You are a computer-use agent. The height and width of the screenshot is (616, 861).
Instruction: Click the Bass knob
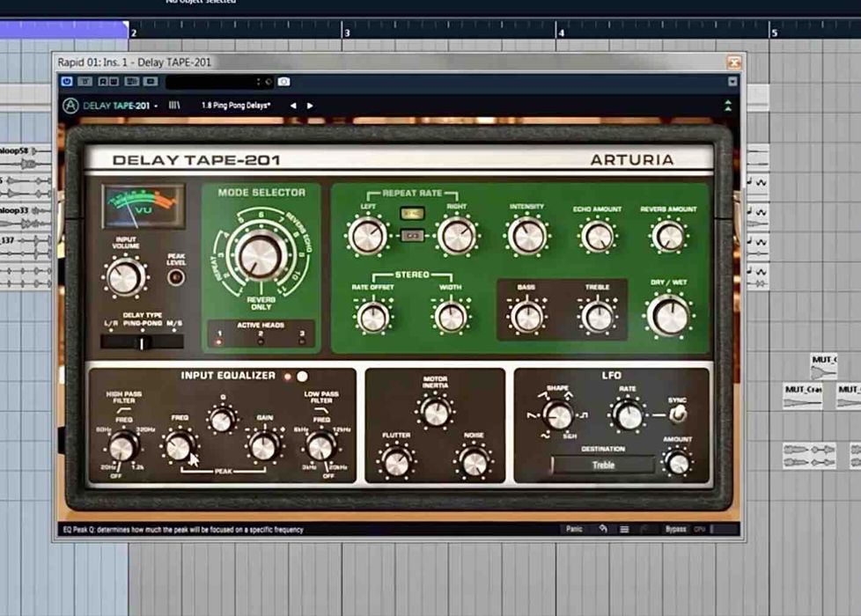(526, 317)
